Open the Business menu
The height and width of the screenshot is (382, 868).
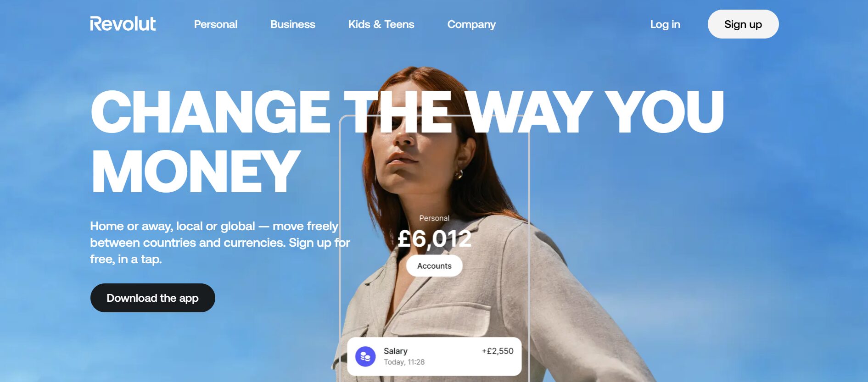click(x=293, y=24)
